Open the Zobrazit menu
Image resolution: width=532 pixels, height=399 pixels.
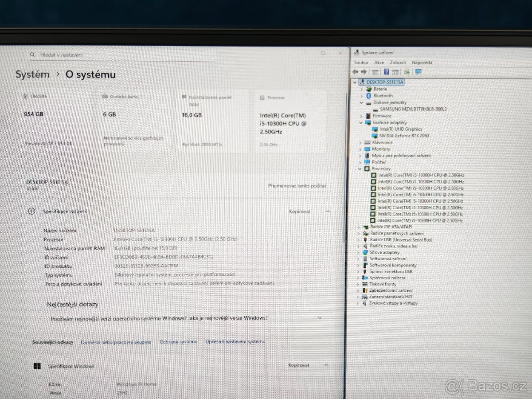[x=398, y=63]
